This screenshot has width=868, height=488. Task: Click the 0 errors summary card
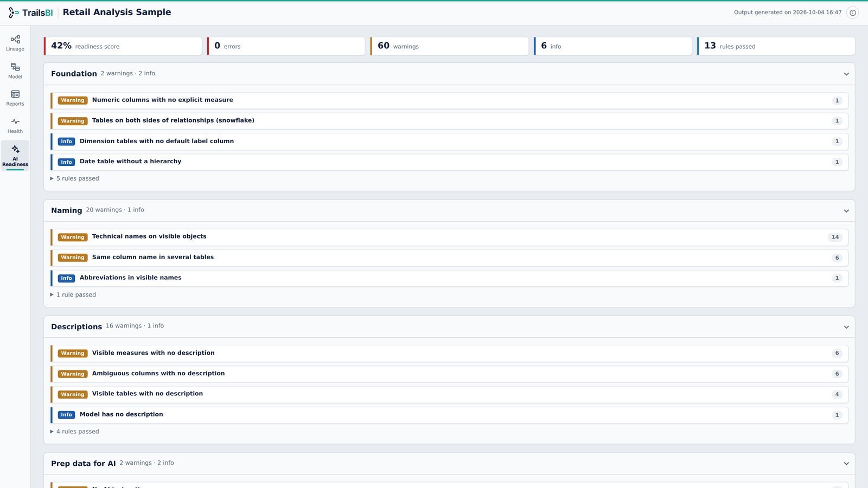[x=286, y=46]
